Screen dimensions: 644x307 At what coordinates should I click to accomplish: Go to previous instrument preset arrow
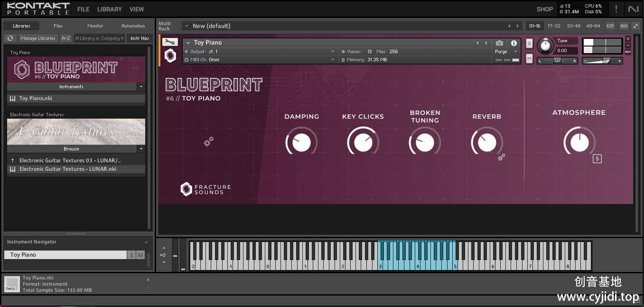click(x=477, y=43)
